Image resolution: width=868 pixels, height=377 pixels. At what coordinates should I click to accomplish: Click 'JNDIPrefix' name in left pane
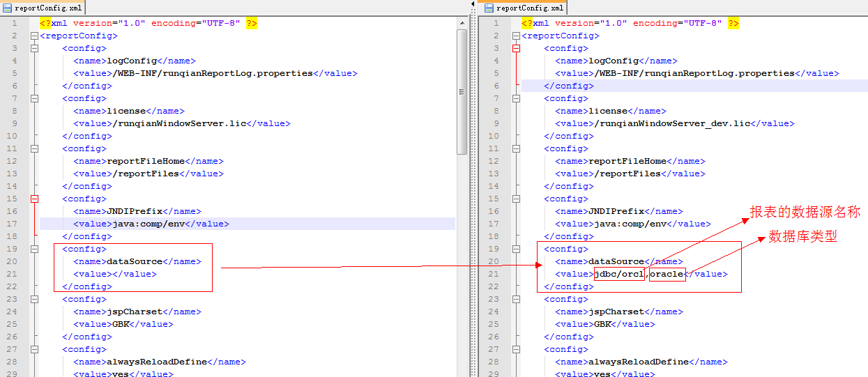[135, 212]
